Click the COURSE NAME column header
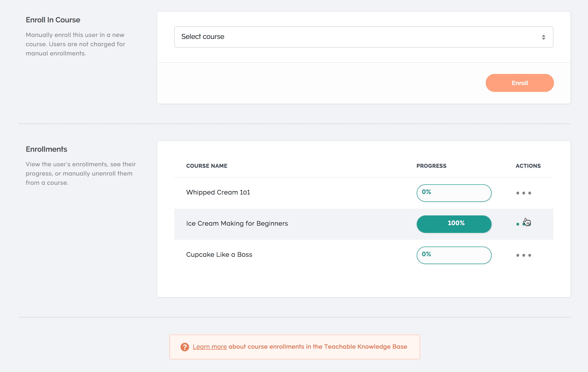 click(207, 166)
